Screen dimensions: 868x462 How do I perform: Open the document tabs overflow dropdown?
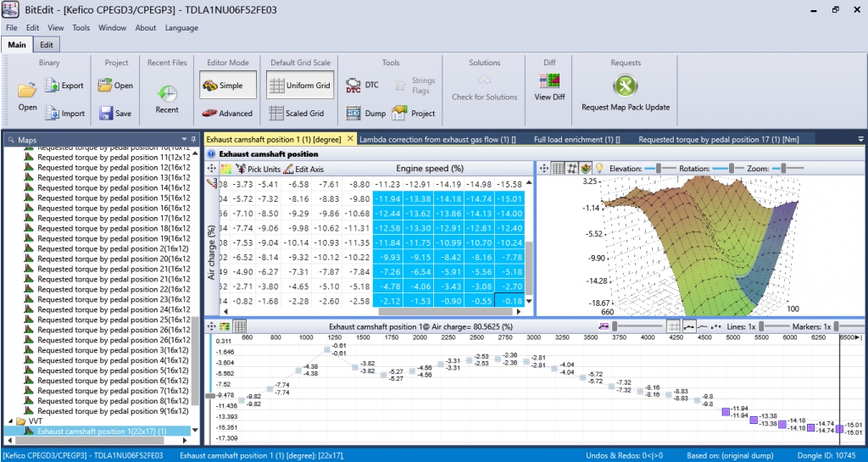point(861,139)
